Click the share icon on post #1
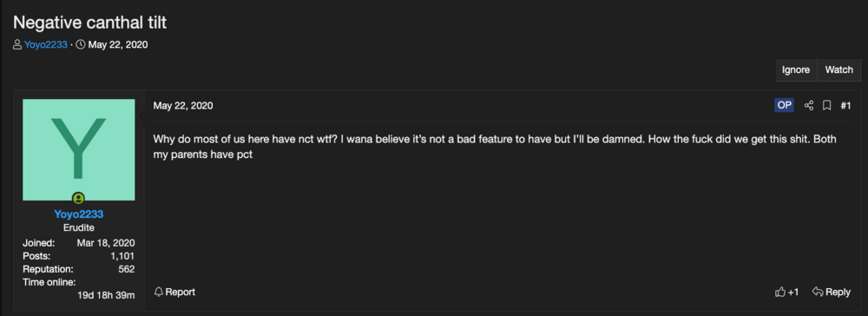 pos(809,106)
